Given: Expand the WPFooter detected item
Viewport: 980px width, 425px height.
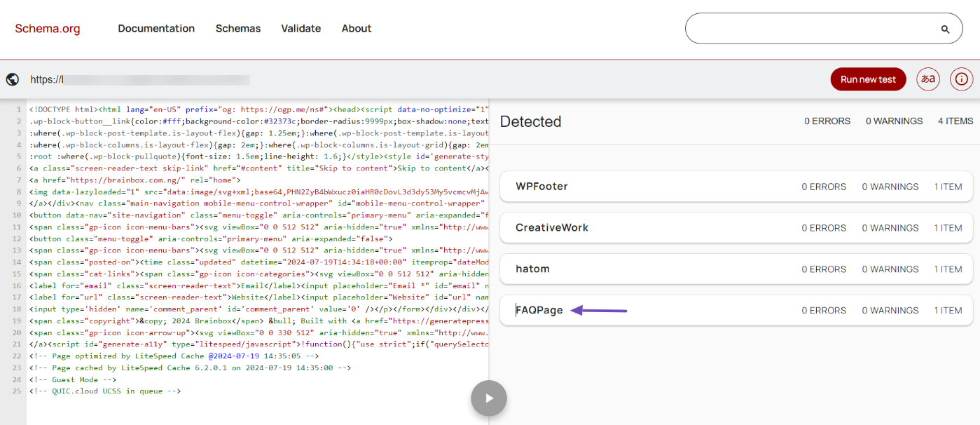Looking at the screenshot, I should [736, 187].
